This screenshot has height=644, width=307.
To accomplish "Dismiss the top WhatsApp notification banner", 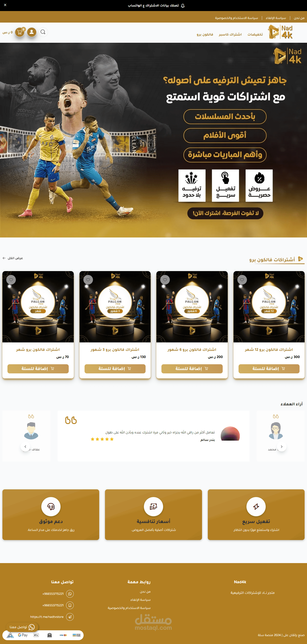I will (5, 5).
